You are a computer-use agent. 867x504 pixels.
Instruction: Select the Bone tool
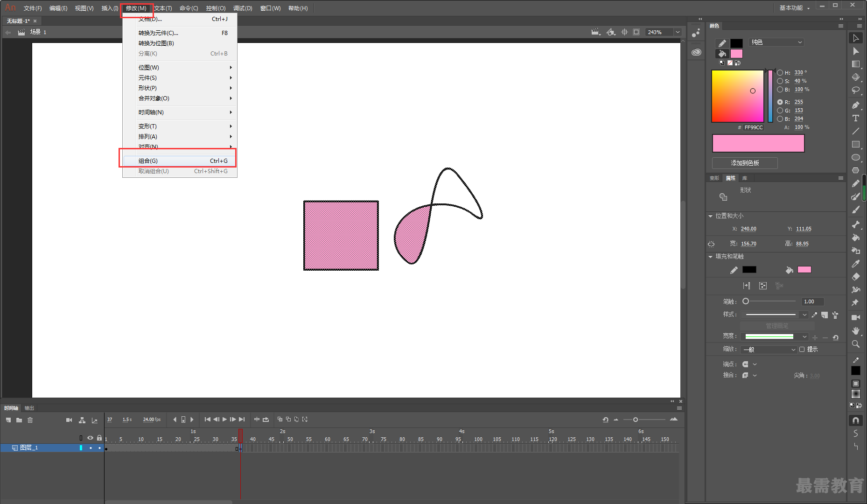pos(855,224)
